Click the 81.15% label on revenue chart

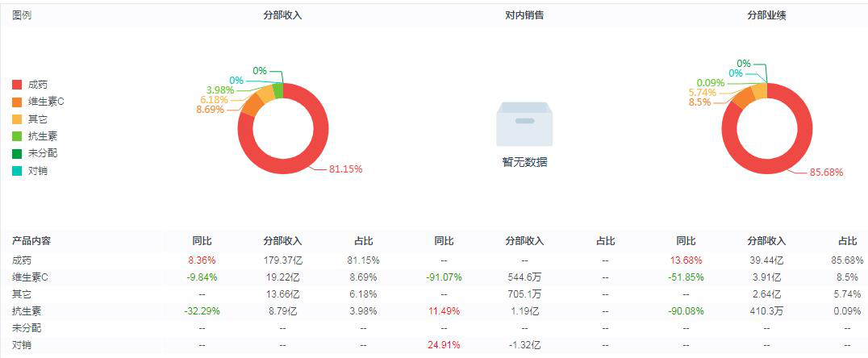[x=345, y=169]
